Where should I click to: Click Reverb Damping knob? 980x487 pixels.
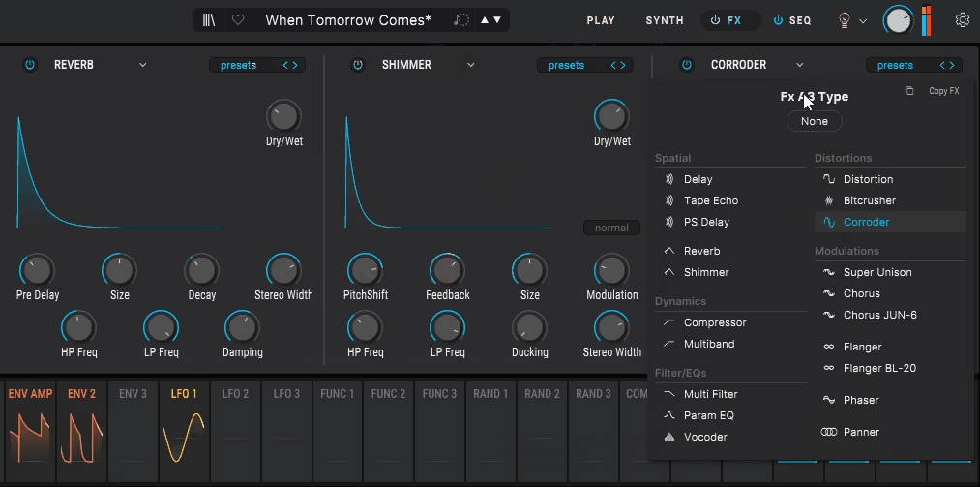pos(242,327)
